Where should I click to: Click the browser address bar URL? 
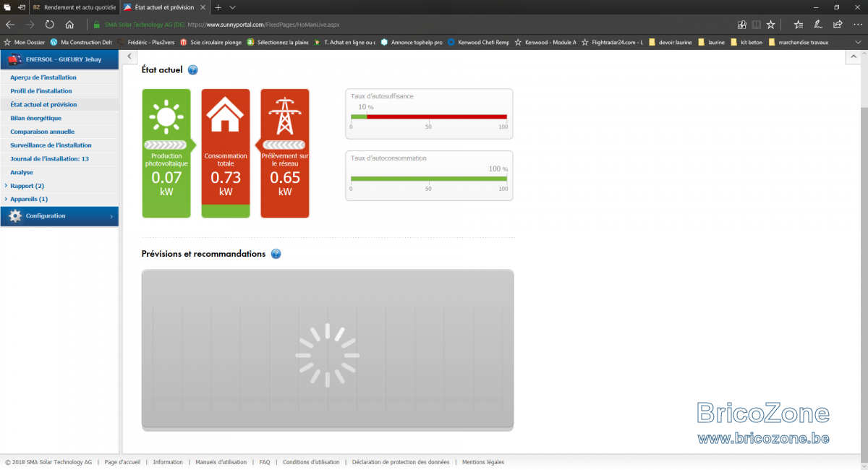point(263,25)
